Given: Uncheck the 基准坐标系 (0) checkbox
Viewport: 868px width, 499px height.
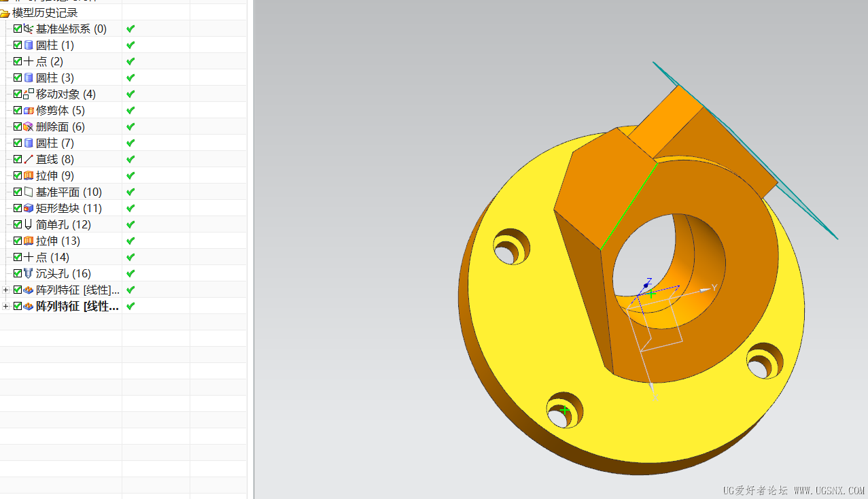Looking at the screenshot, I should click(18, 29).
